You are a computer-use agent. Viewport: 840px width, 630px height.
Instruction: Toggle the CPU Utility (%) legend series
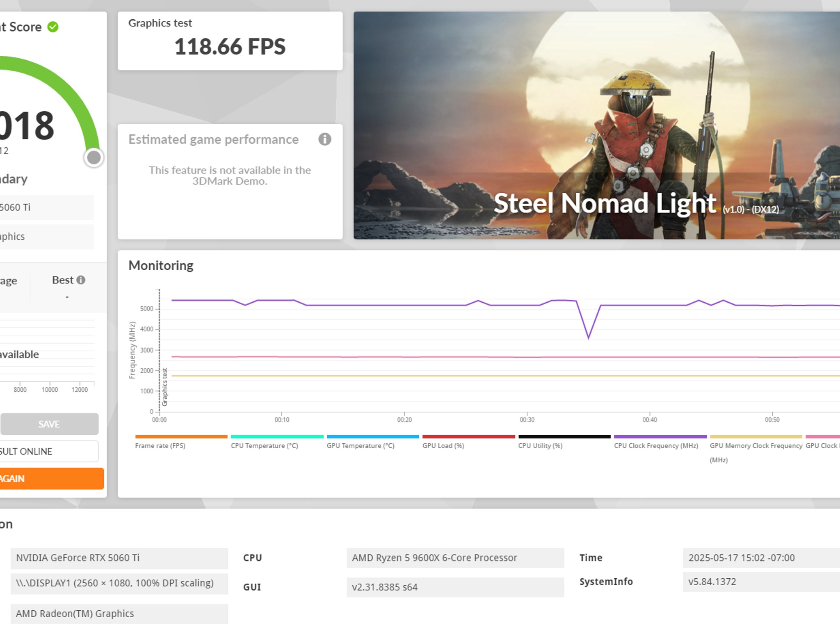pyautogui.click(x=564, y=442)
